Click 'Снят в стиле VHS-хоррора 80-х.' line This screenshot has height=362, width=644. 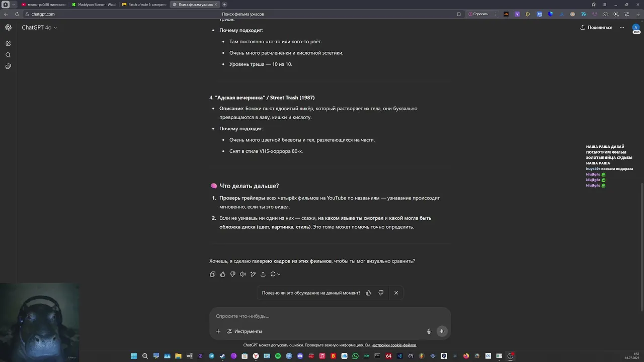[266, 151]
